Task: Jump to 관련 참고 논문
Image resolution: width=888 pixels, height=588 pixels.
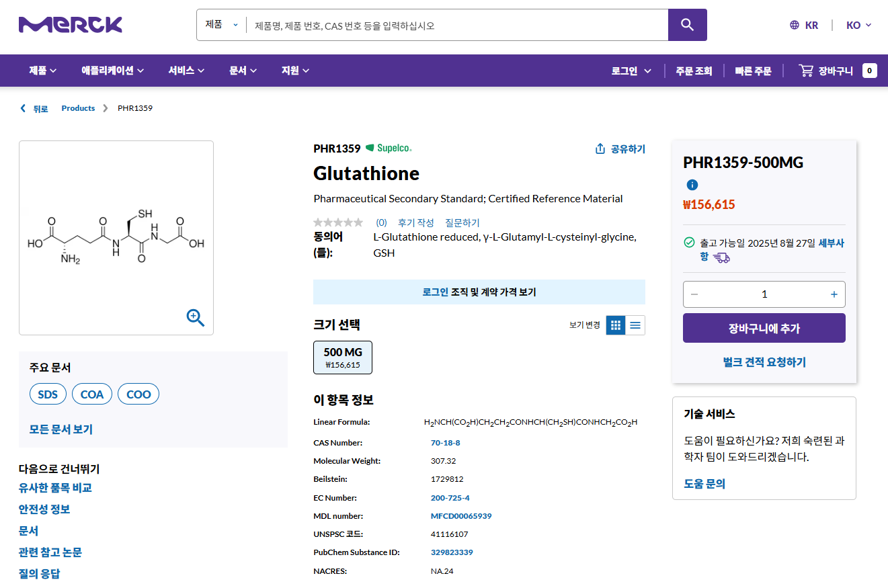Action: pos(50,552)
